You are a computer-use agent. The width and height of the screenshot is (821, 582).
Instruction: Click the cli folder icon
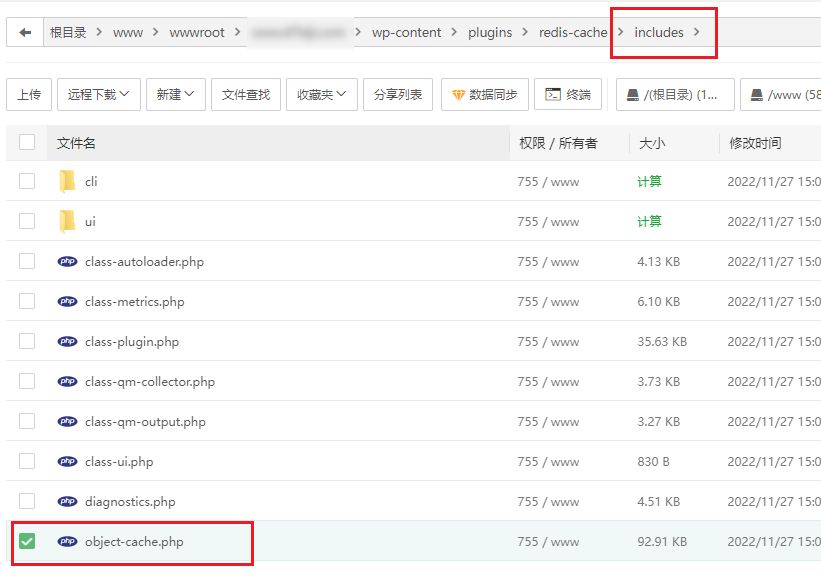coord(67,181)
